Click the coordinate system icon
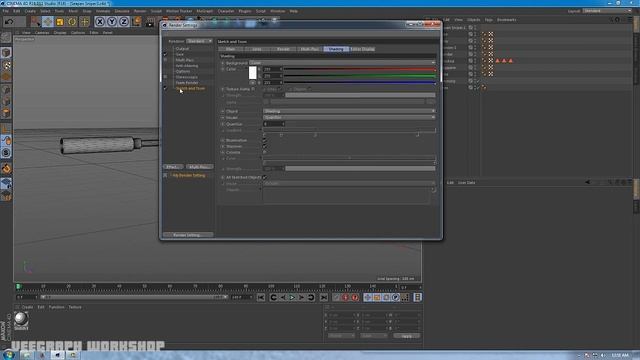 (136, 21)
